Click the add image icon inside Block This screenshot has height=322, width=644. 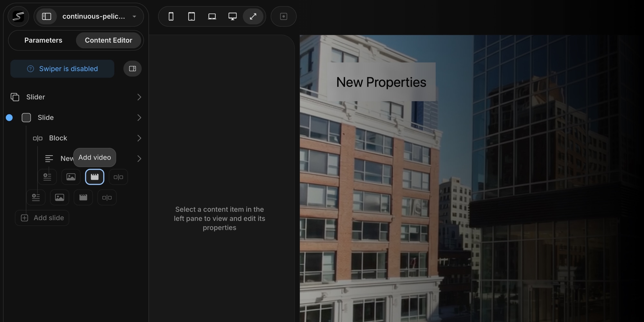pos(71,177)
